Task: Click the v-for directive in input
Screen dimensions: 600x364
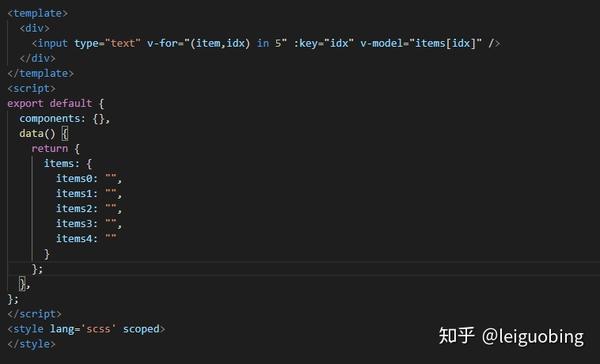Action: click(217, 43)
